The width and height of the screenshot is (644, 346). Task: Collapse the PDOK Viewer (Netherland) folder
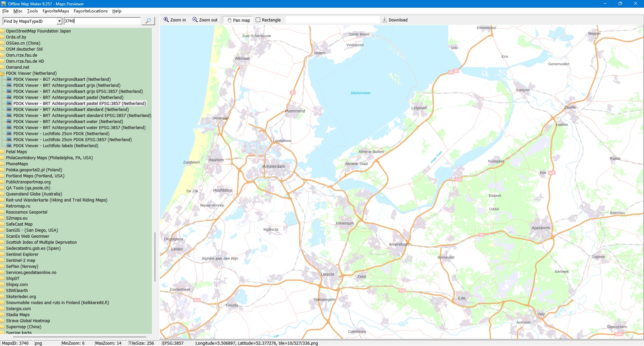(2, 73)
